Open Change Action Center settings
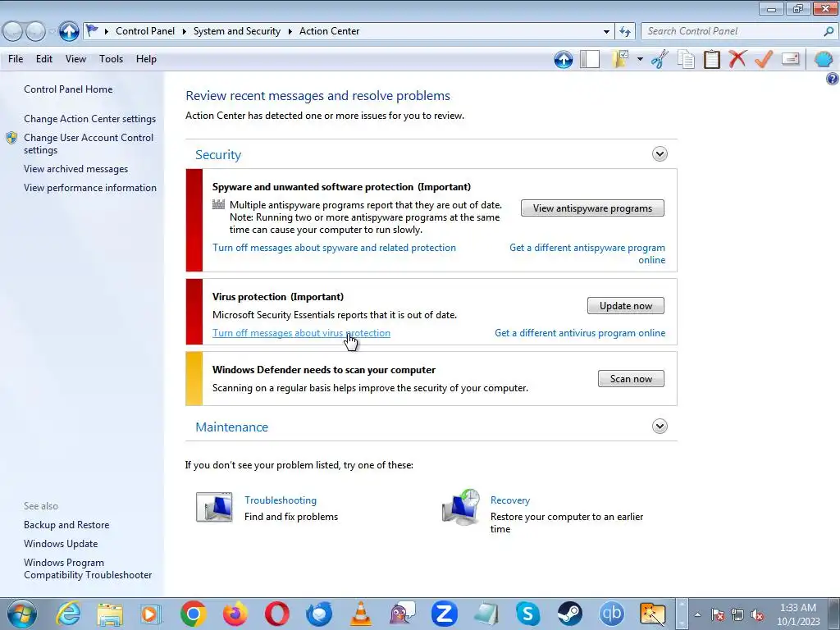Screen dimensions: 840x630 click(90, 119)
